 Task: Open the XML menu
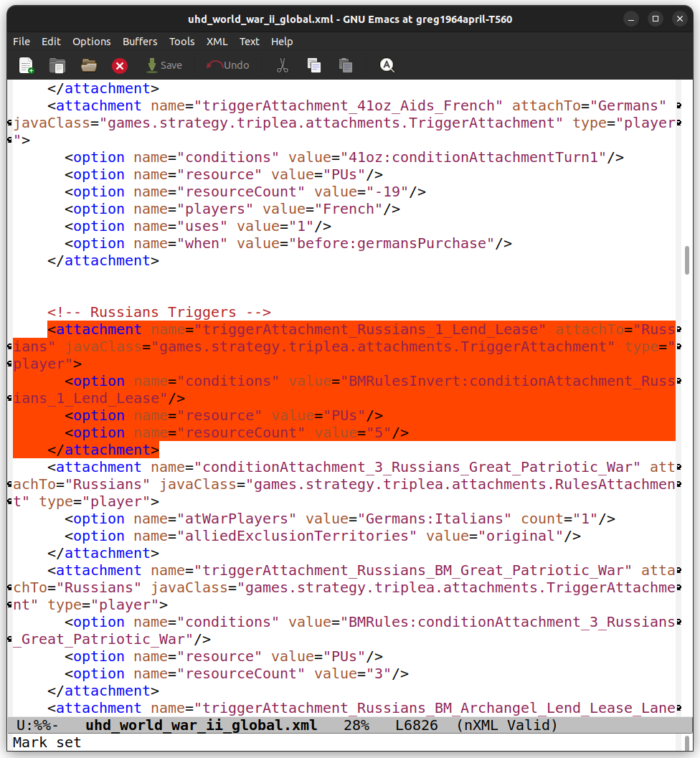[217, 42]
